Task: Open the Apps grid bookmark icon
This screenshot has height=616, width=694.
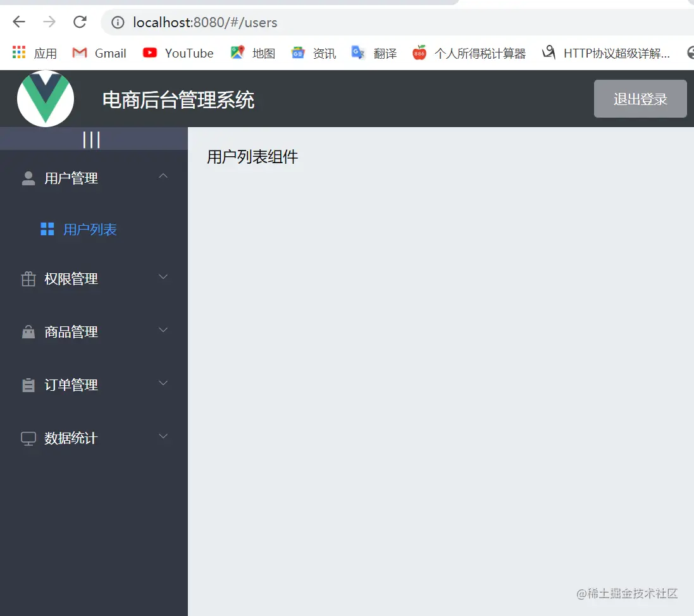Action: (19, 52)
